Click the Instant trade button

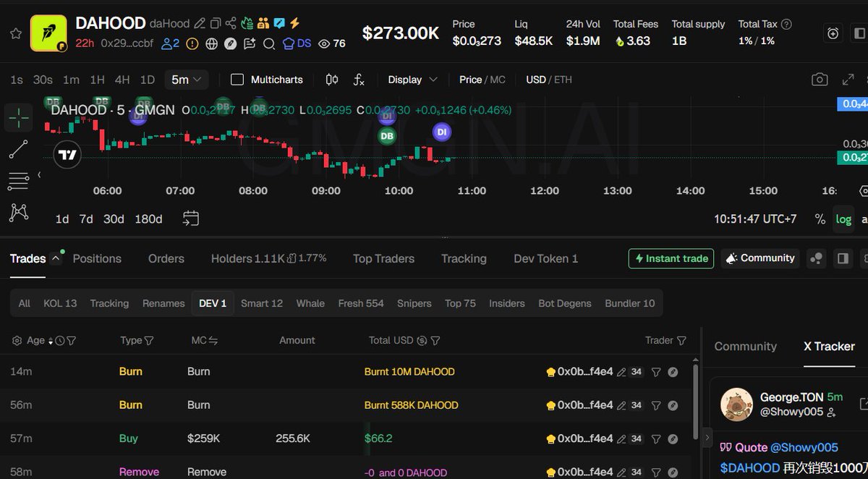671,258
